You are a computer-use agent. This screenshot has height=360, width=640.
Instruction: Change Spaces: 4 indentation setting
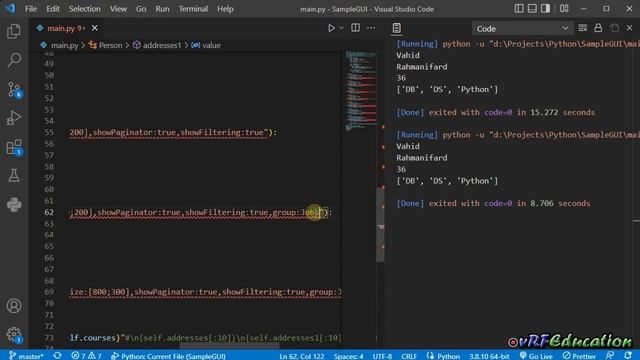pyautogui.click(x=348, y=356)
